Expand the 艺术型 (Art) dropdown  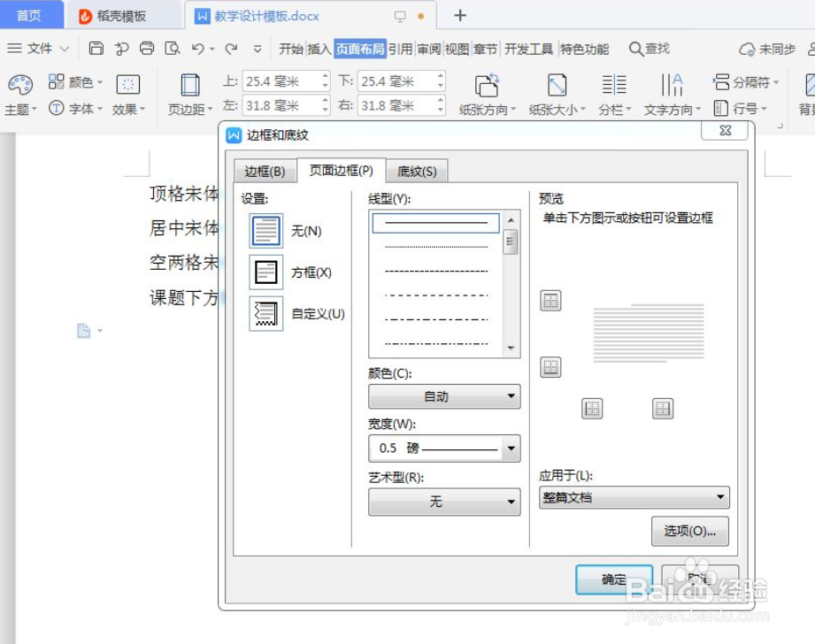[x=443, y=502]
